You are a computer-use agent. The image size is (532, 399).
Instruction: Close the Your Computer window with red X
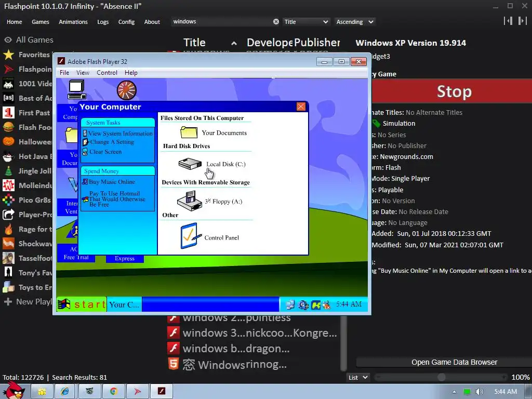pos(301,107)
